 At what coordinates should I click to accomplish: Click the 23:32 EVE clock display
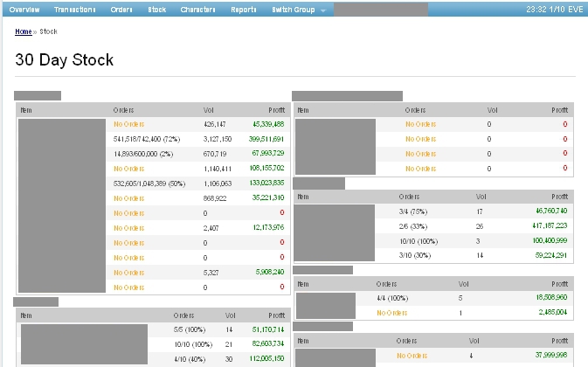click(x=550, y=10)
